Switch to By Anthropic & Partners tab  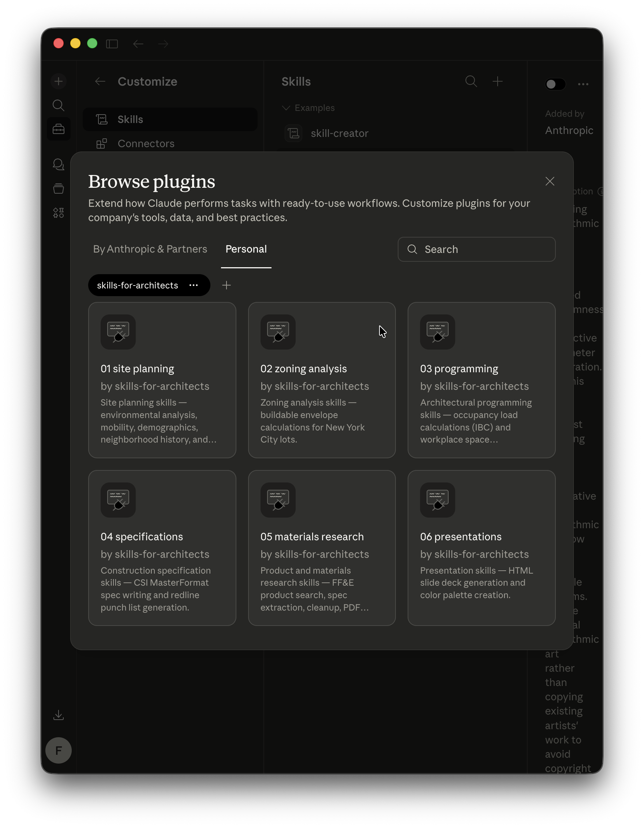click(150, 249)
